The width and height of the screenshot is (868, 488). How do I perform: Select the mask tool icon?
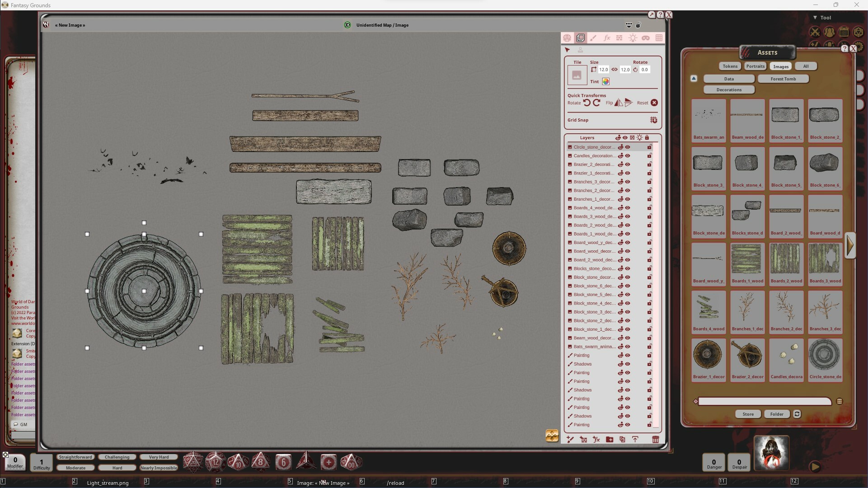click(x=646, y=38)
